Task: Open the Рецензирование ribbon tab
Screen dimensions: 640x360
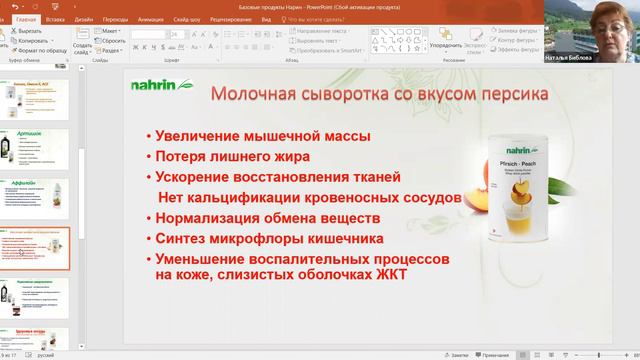Action: (231, 19)
